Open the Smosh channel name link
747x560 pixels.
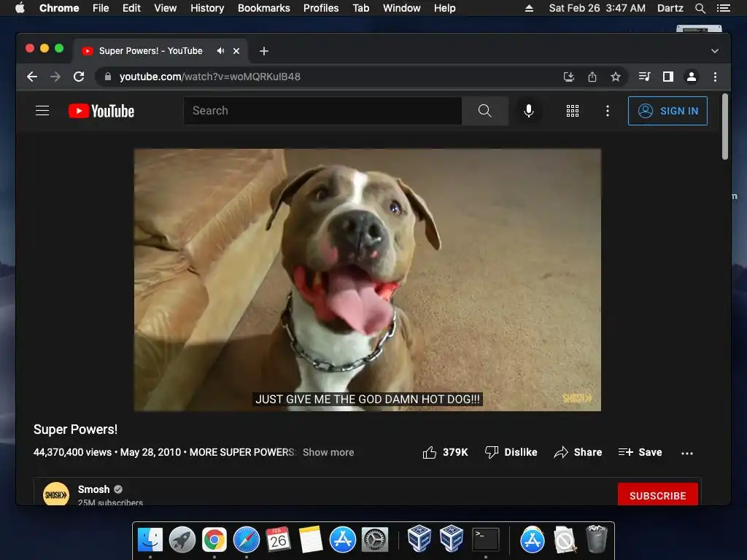94,489
